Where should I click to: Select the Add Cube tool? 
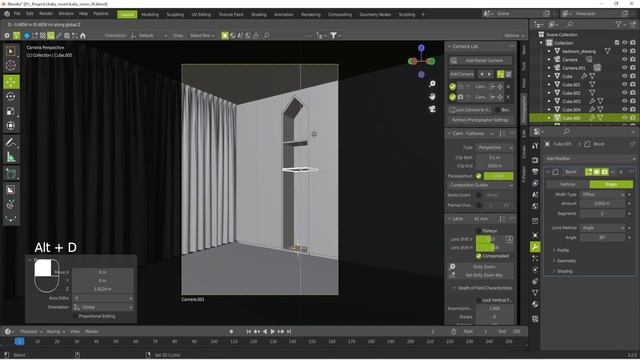coord(11,173)
